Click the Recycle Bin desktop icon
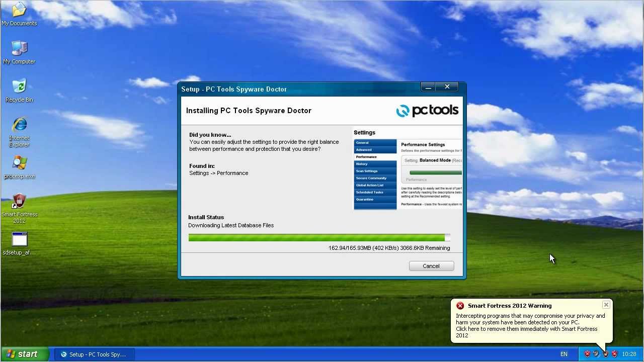 [19, 90]
